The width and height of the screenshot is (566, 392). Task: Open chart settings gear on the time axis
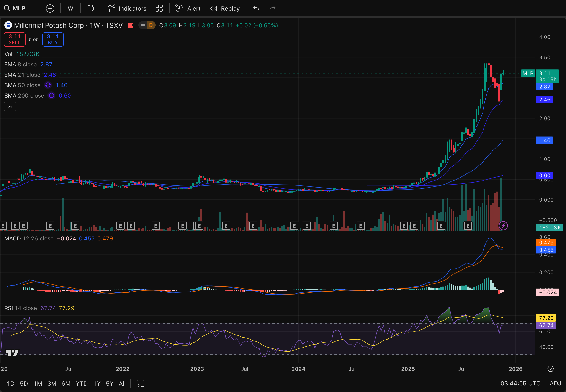pyautogui.click(x=551, y=369)
